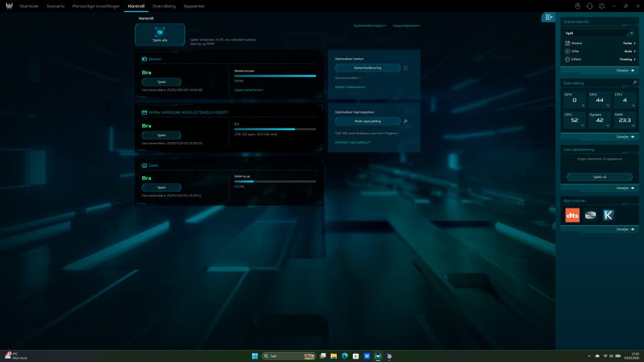Click the Predator logo icon

9,6
